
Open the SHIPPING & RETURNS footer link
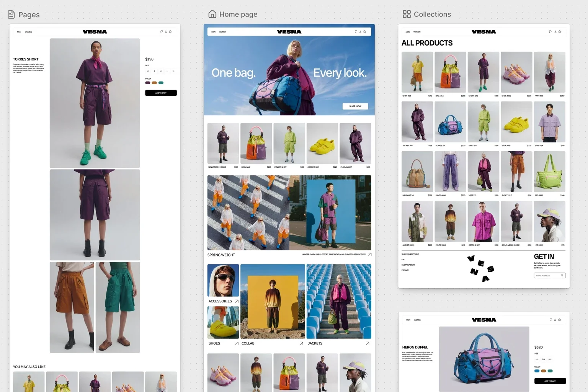[x=410, y=254]
